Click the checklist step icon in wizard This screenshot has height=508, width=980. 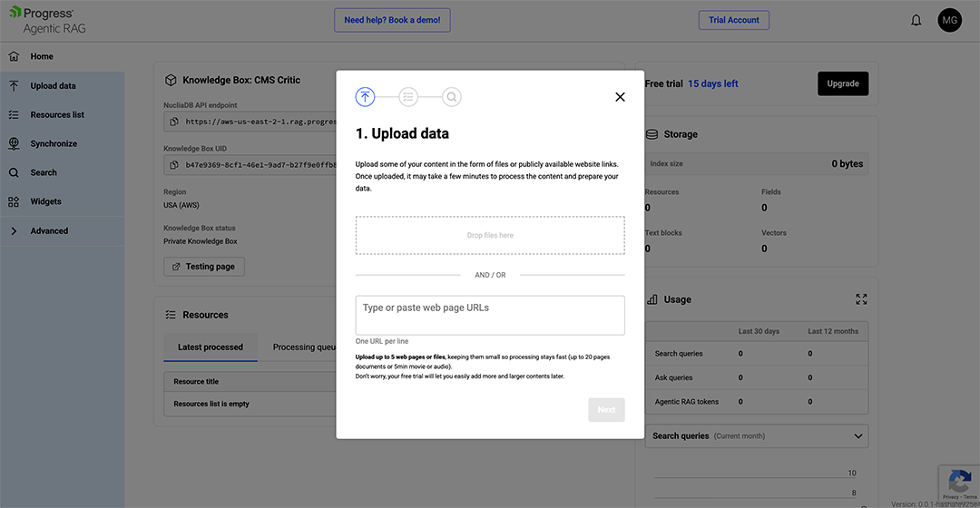[x=408, y=97]
